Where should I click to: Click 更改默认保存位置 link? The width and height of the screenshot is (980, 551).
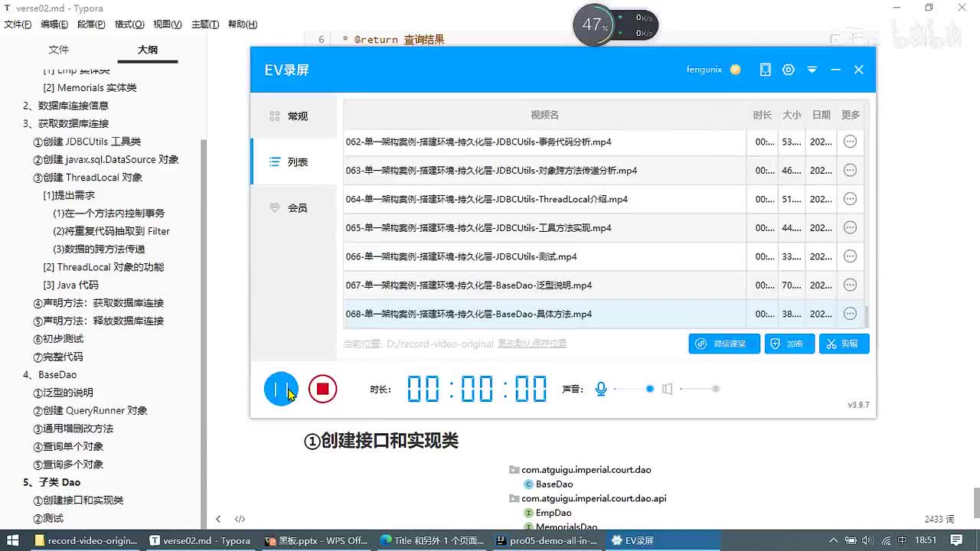(532, 344)
